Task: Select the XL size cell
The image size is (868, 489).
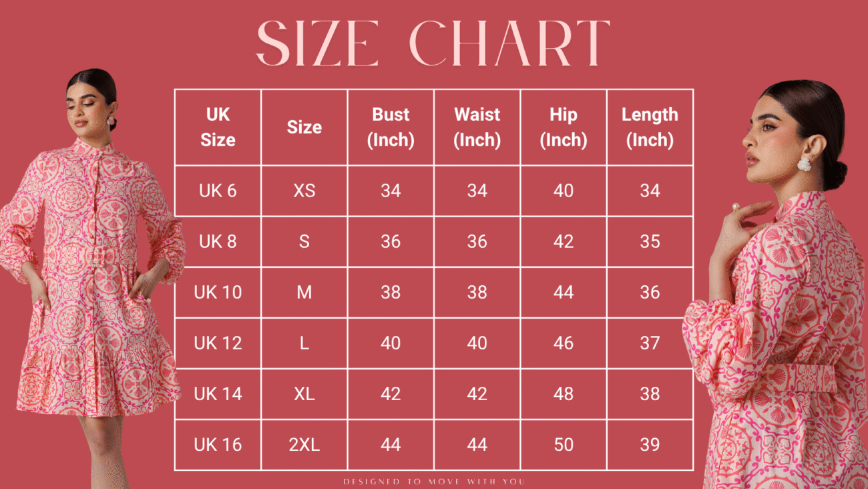Action: [x=304, y=393]
